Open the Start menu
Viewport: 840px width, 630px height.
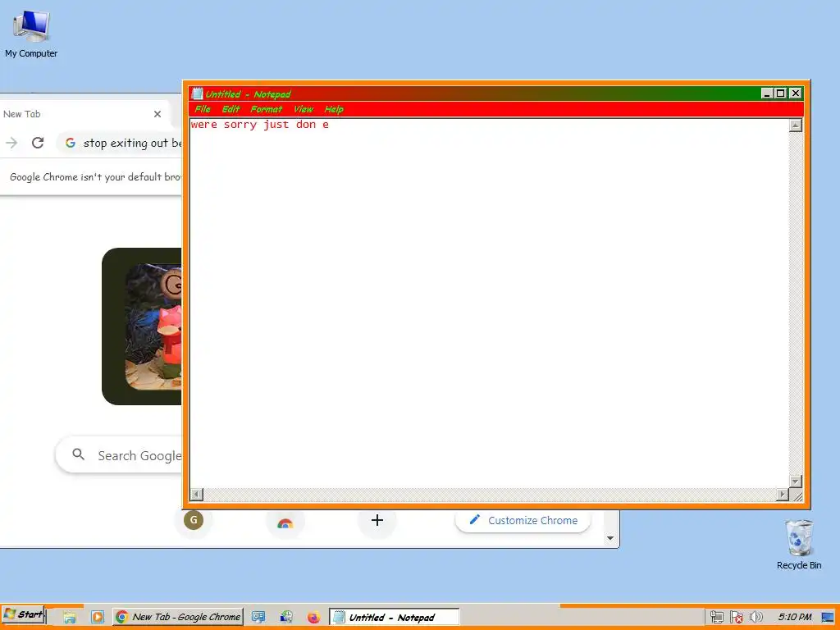pos(23,615)
